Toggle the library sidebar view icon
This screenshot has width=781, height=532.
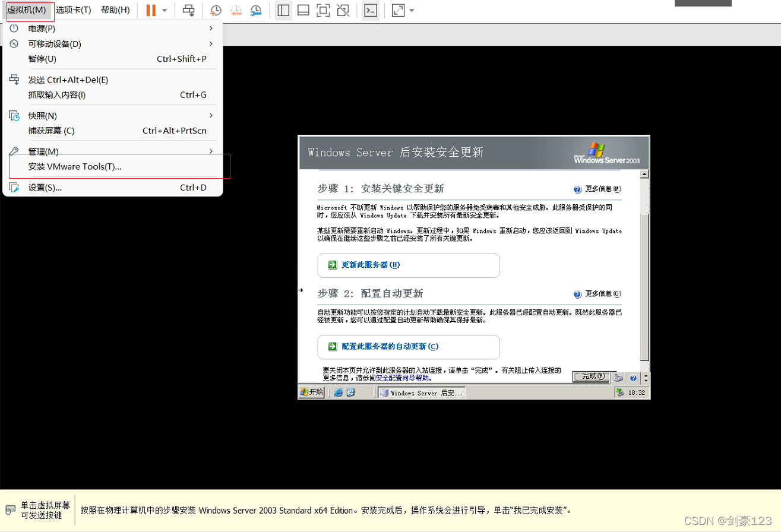pyautogui.click(x=284, y=10)
